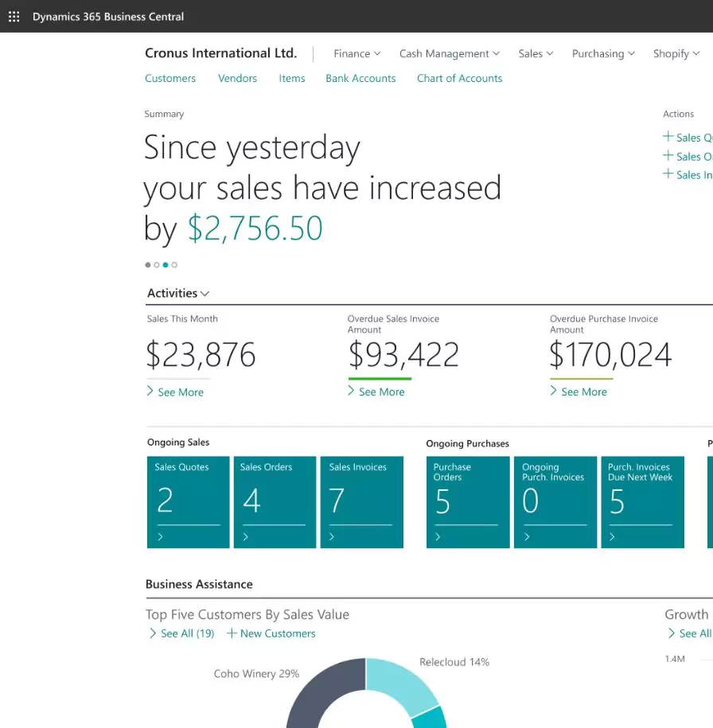Viewport: 713px width, 728px height.
Task: Go to the Chart of Accounts link
Action: point(459,78)
